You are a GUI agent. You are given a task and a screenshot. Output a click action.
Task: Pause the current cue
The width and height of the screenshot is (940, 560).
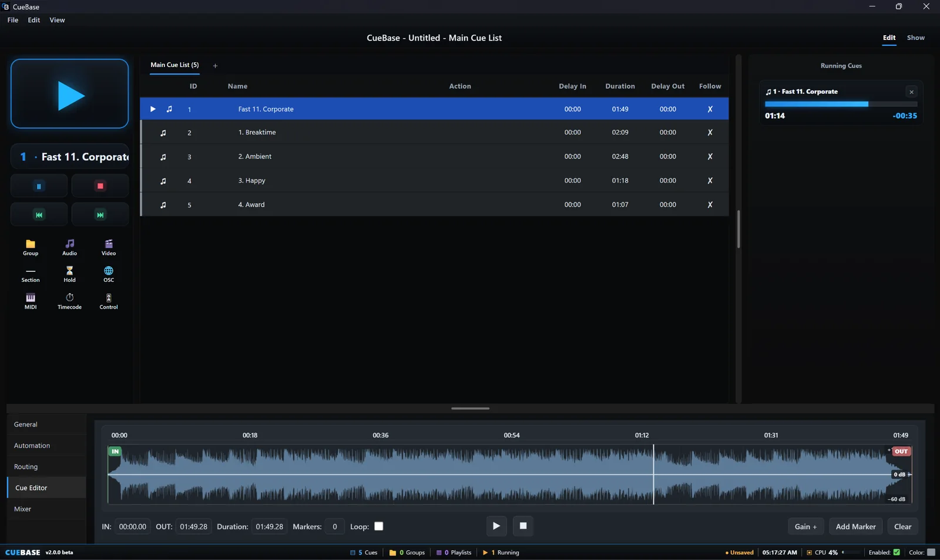pyautogui.click(x=39, y=186)
